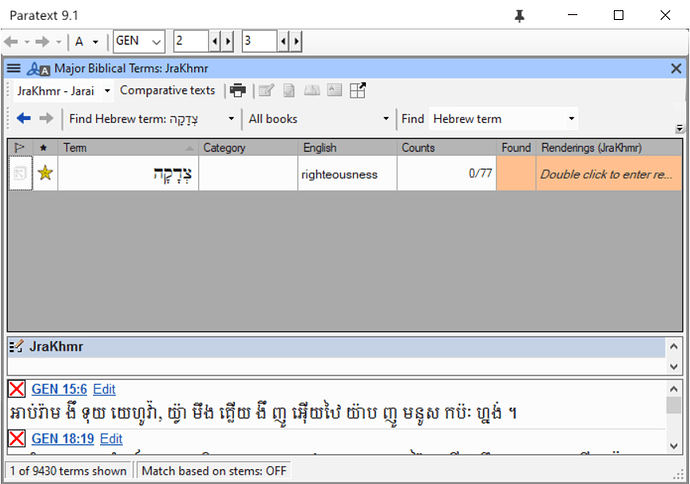Viewport: 690px width, 484px height.
Task: Click the change layout grid icon
Action: (x=357, y=90)
